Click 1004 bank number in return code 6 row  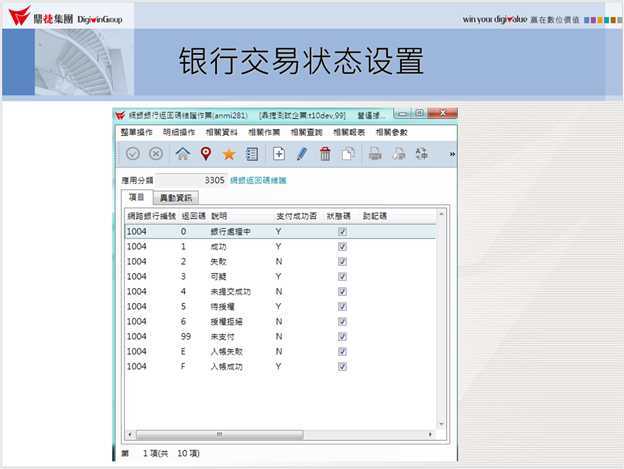click(136, 321)
